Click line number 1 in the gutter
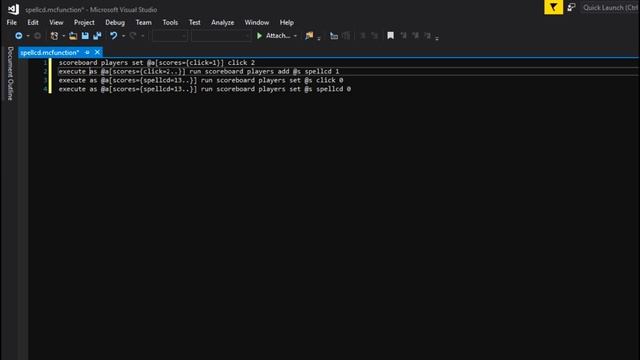 click(x=45, y=62)
